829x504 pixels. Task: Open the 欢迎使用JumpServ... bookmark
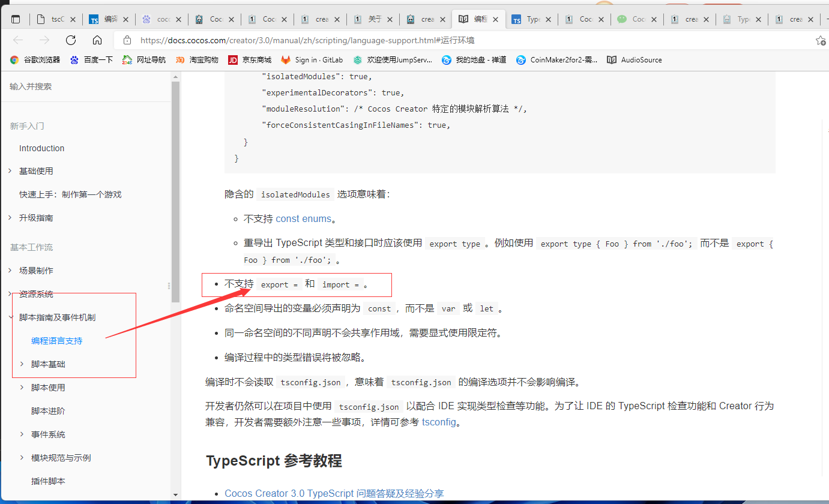click(x=393, y=60)
